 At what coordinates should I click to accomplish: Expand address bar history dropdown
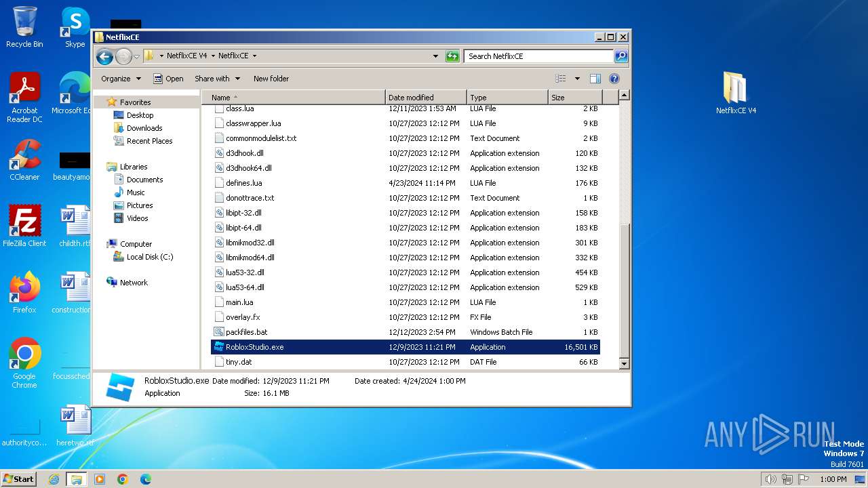pyautogui.click(x=435, y=56)
